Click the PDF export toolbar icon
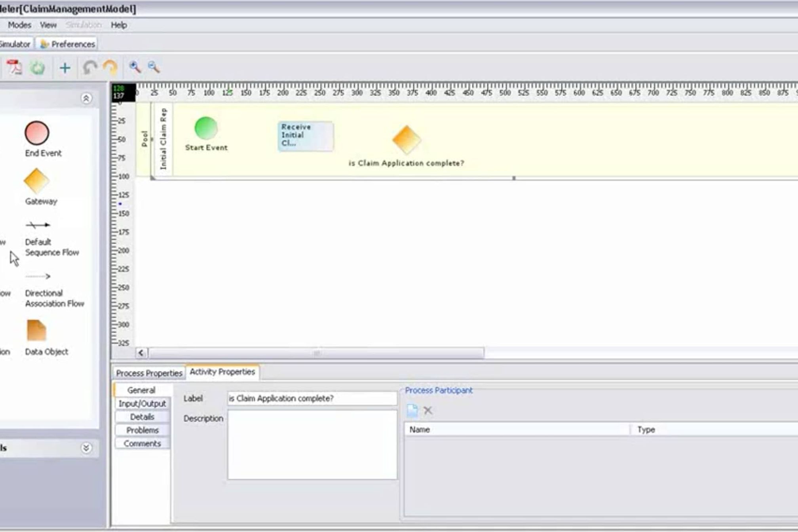798x532 pixels. pos(14,67)
